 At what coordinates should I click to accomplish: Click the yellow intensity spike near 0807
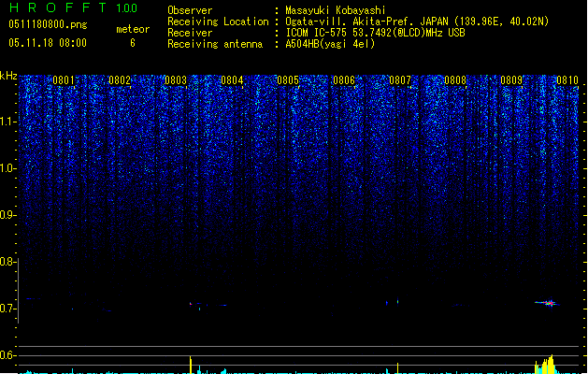397,368
